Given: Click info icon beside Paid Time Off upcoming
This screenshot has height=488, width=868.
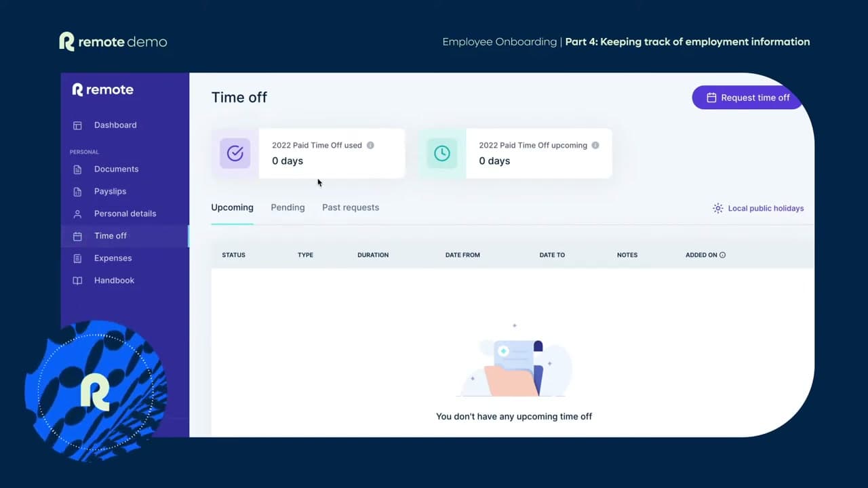Looking at the screenshot, I should pyautogui.click(x=595, y=145).
